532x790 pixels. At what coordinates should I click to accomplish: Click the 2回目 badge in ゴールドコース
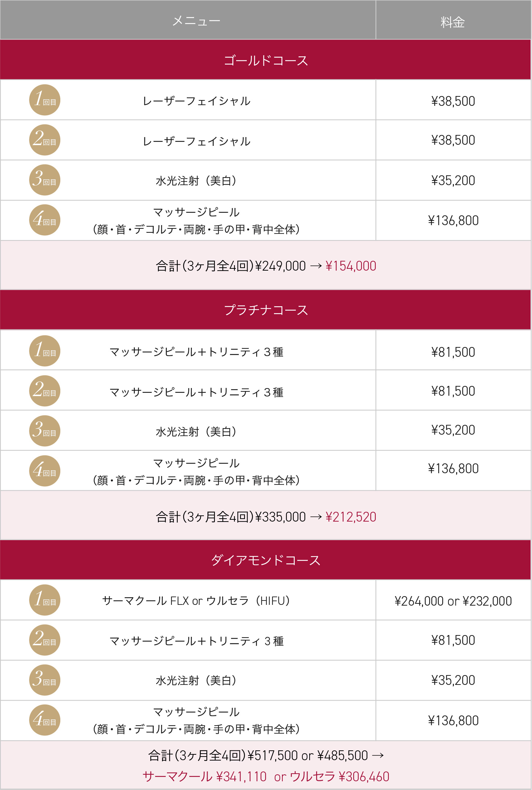click(x=45, y=140)
